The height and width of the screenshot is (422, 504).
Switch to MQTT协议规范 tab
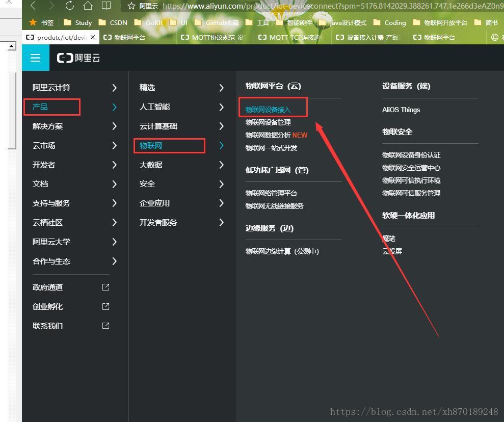(215, 37)
